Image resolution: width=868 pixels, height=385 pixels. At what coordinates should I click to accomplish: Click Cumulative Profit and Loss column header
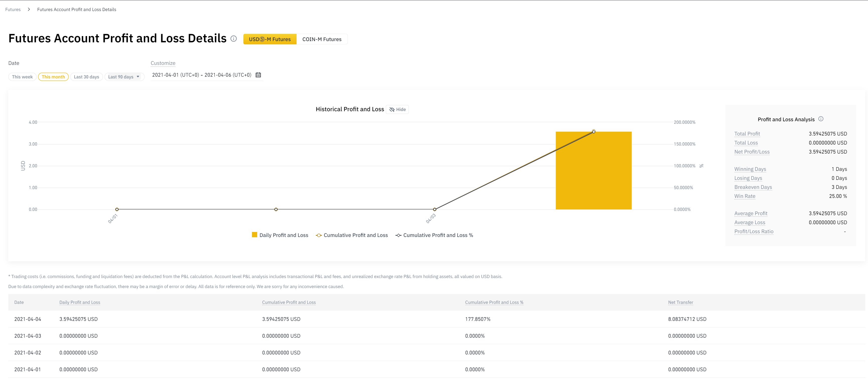(289, 303)
